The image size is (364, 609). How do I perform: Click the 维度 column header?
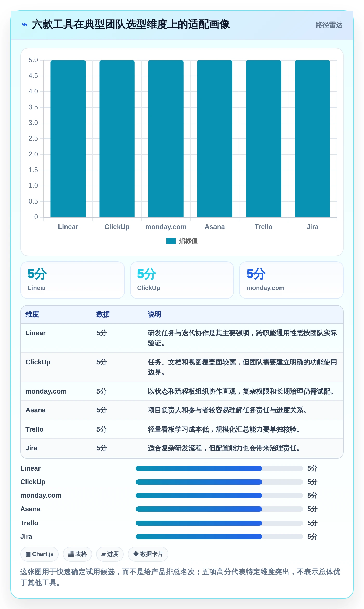[x=32, y=314]
